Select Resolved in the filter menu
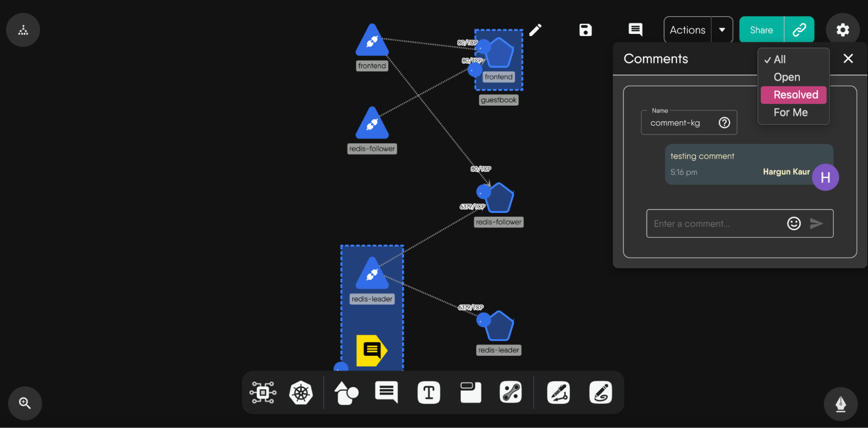The height and width of the screenshot is (428, 868). tap(795, 95)
